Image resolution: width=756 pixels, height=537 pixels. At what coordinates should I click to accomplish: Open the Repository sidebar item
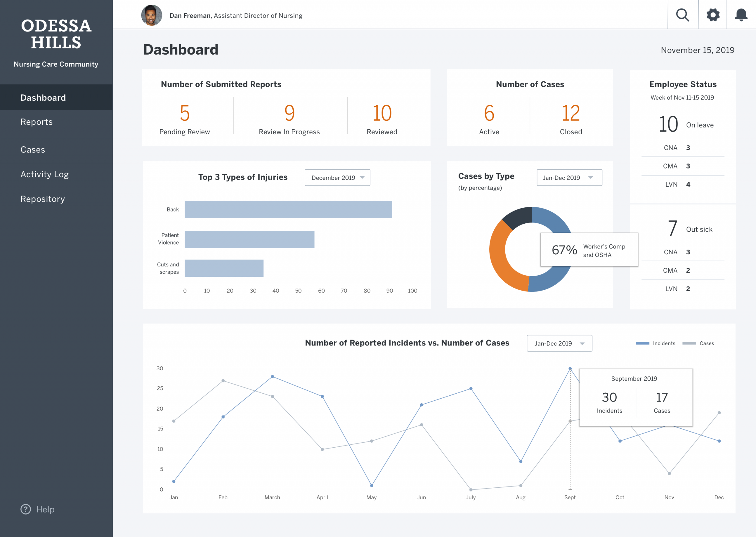tap(42, 199)
